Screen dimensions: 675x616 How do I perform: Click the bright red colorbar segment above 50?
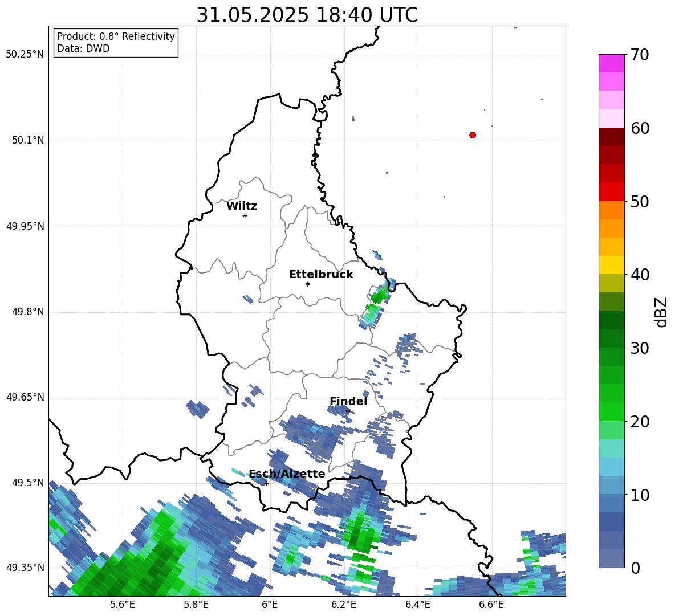click(611, 192)
